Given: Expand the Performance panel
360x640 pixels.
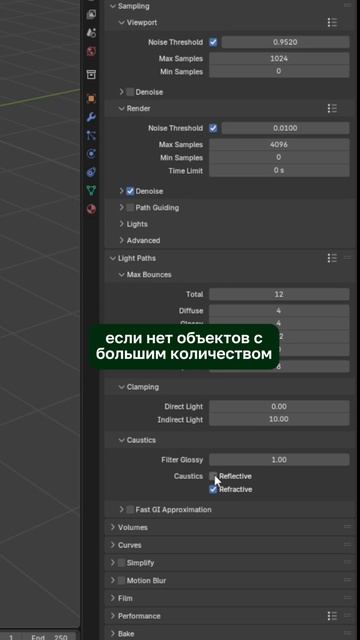Looking at the screenshot, I should click(113, 616).
